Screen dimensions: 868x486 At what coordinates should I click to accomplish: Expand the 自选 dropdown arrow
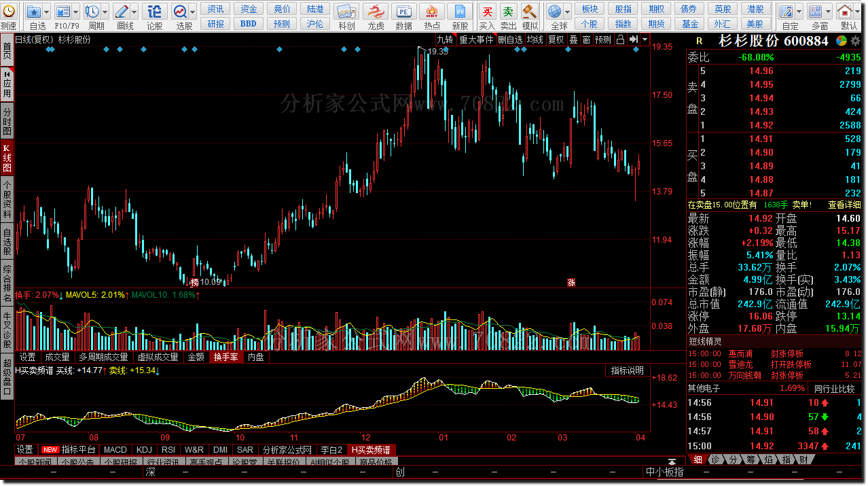(x=46, y=12)
